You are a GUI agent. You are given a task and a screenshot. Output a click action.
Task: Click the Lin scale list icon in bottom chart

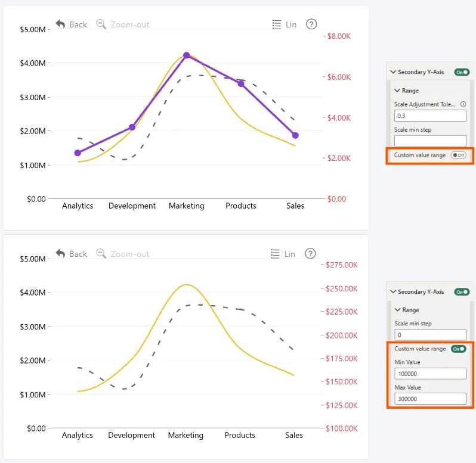pyautogui.click(x=275, y=254)
